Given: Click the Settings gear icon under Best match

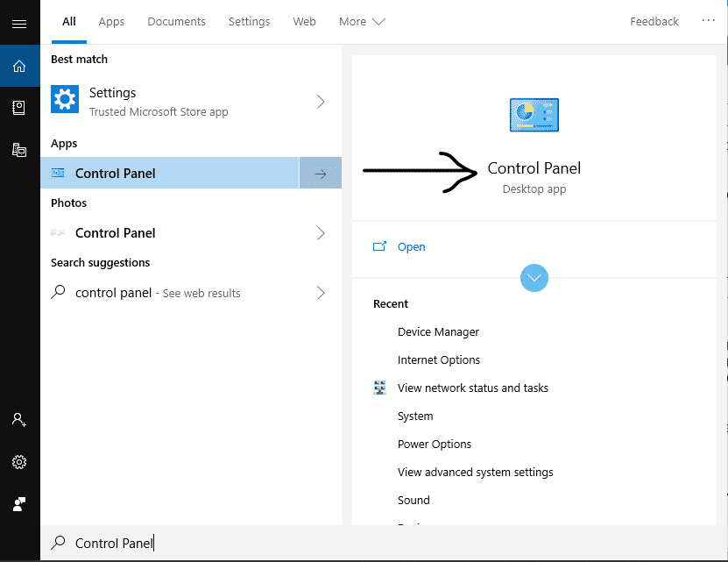Looking at the screenshot, I should (x=64, y=99).
